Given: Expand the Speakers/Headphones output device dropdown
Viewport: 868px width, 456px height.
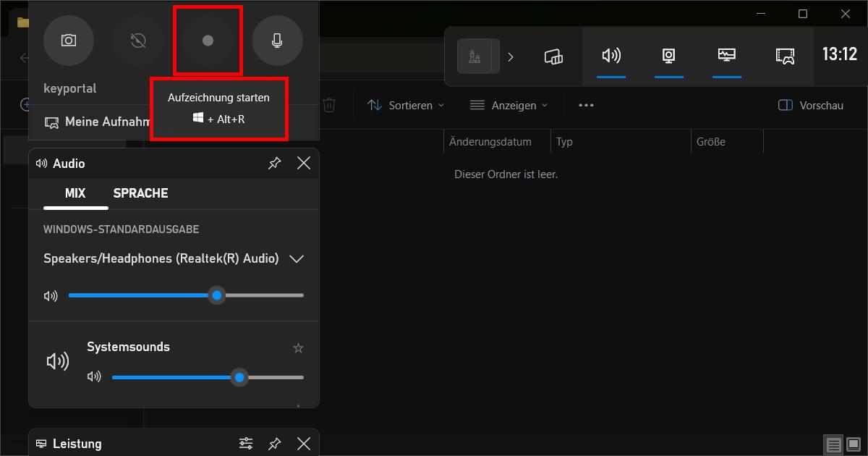Looking at the screenshot, I should pos(296,258).
